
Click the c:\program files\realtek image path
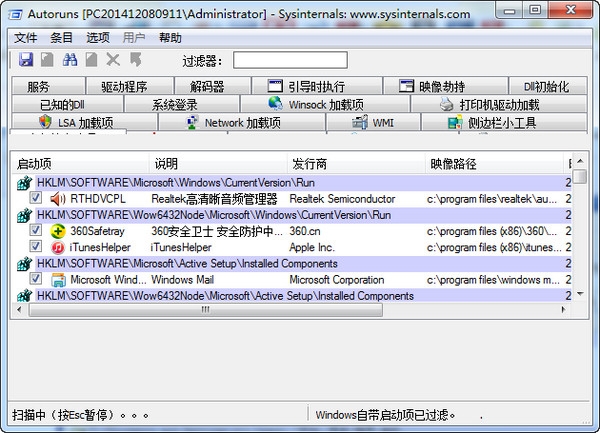click(491, 199)
